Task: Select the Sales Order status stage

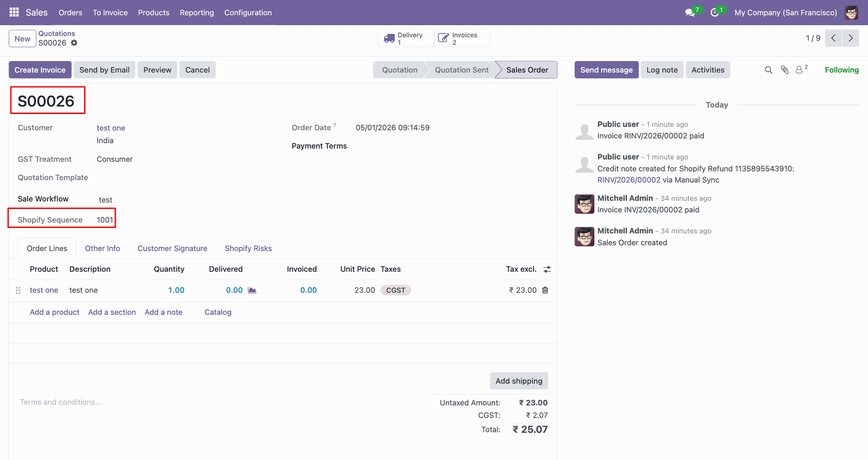Action: 527,70
